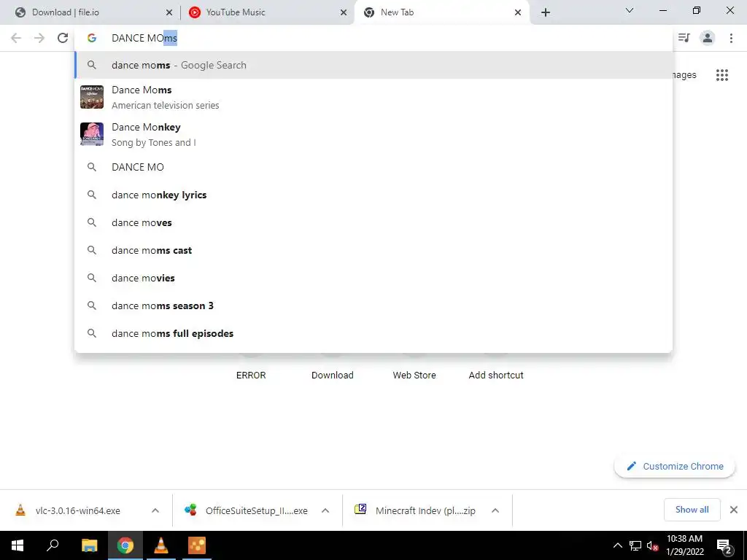Expand options for vlc-3.0.16-win64.exe download
This screenshot has width=747, height=560.
[155, 510]
